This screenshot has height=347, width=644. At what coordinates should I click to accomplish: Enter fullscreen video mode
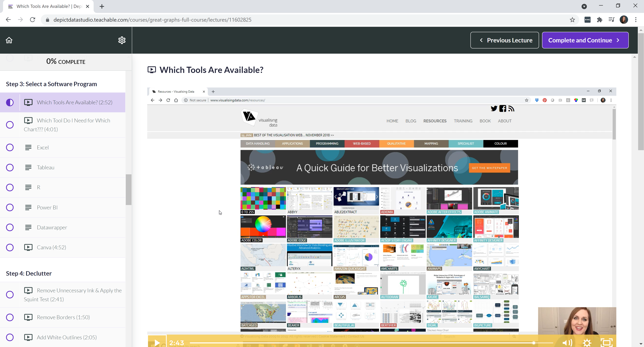click(x=606, y=342)
